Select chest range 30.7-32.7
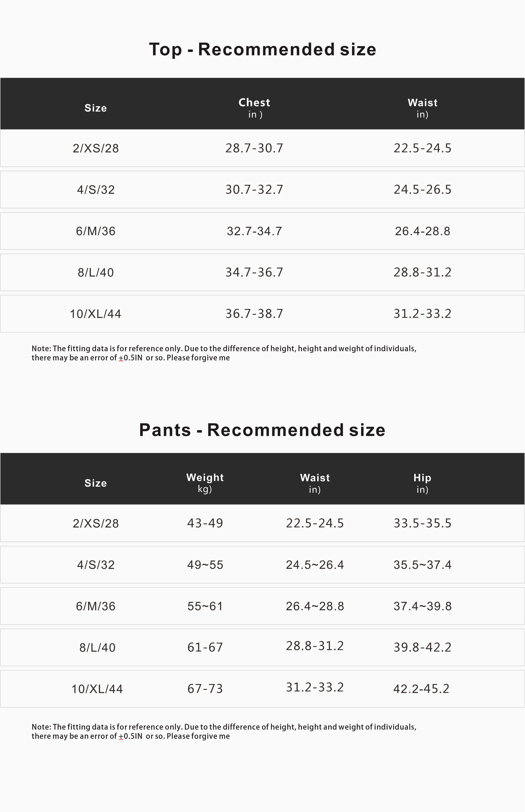This screenshot has width=525, height=812. pyautogui.click(x=254, y=190)
